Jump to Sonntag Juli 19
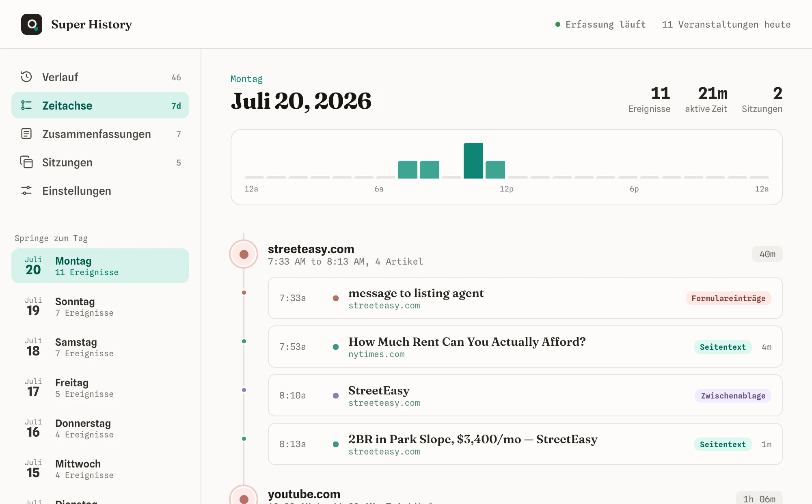The height and width of the screenshot is (504, 812). pos(100,306)
